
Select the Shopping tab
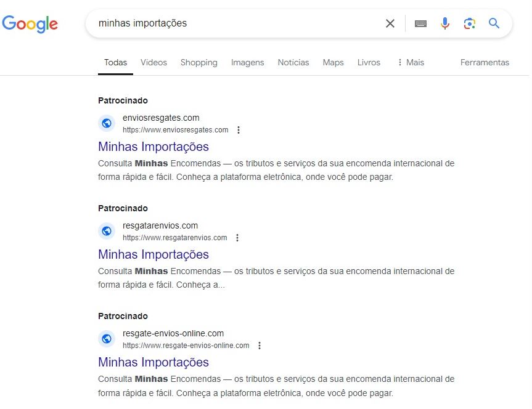(x=198, y=62)
